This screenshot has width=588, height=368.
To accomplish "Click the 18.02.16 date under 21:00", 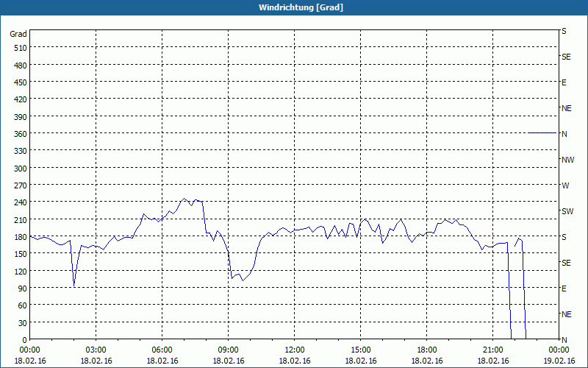I will point(492,361).
